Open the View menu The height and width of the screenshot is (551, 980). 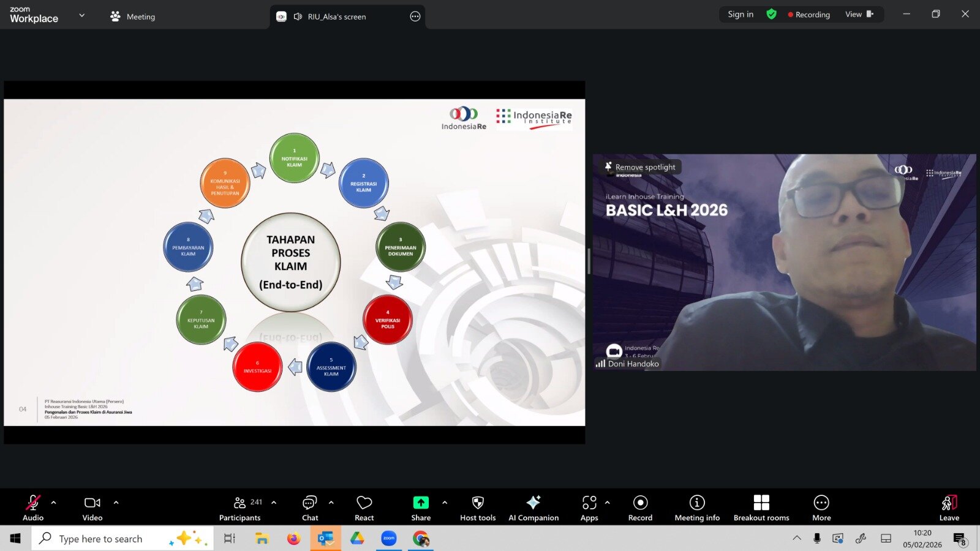[859, 14]
